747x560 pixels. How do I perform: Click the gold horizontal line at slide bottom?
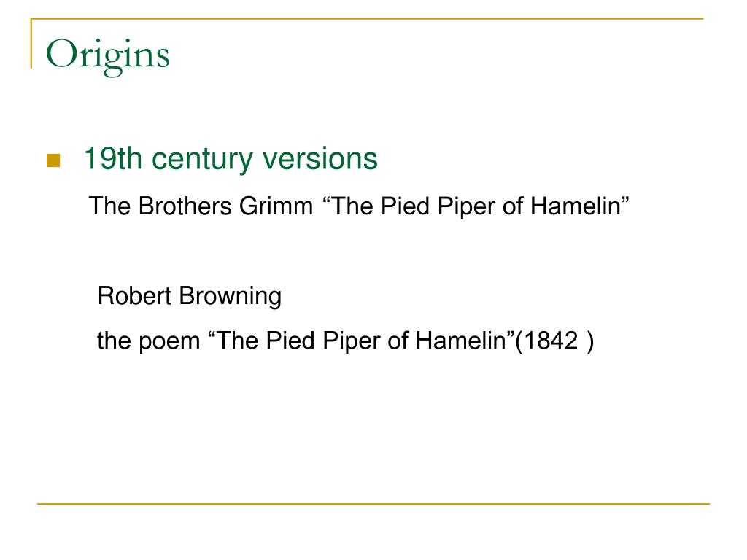coord(373,503)
